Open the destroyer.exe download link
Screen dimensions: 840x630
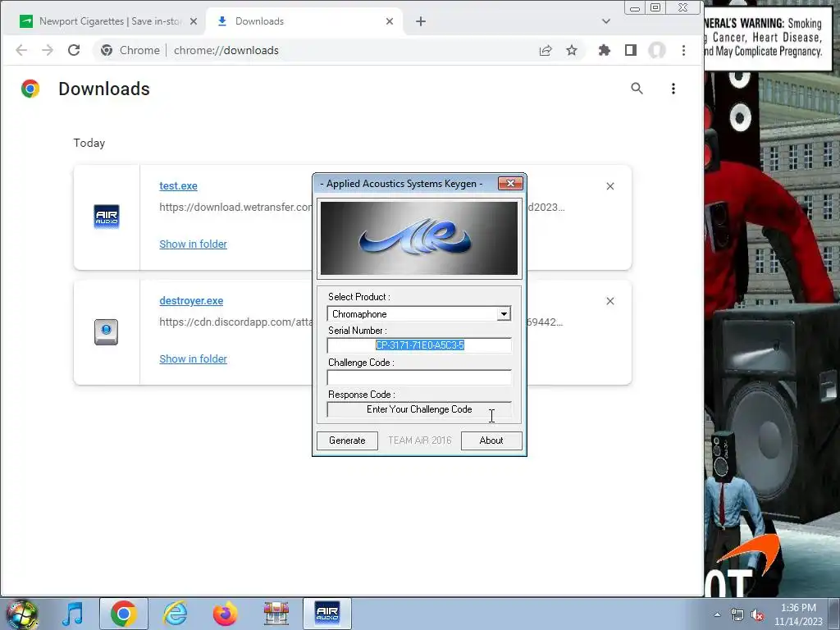tap(191, 300)
